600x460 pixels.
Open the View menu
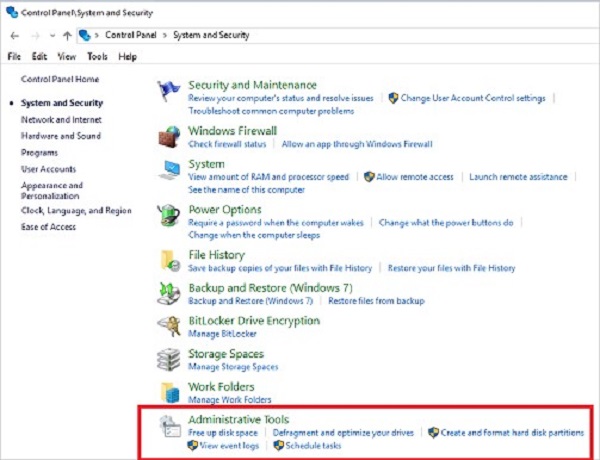click(67, 57)
